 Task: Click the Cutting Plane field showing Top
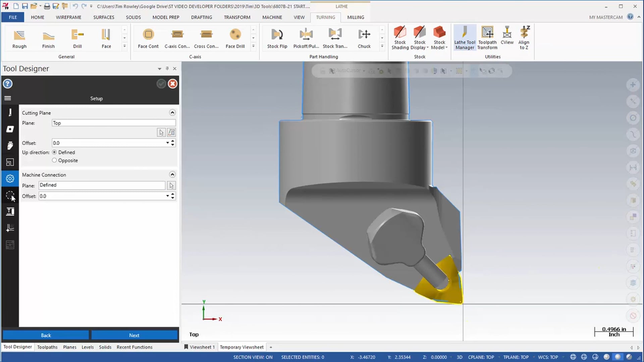click(x=114, y=123)
